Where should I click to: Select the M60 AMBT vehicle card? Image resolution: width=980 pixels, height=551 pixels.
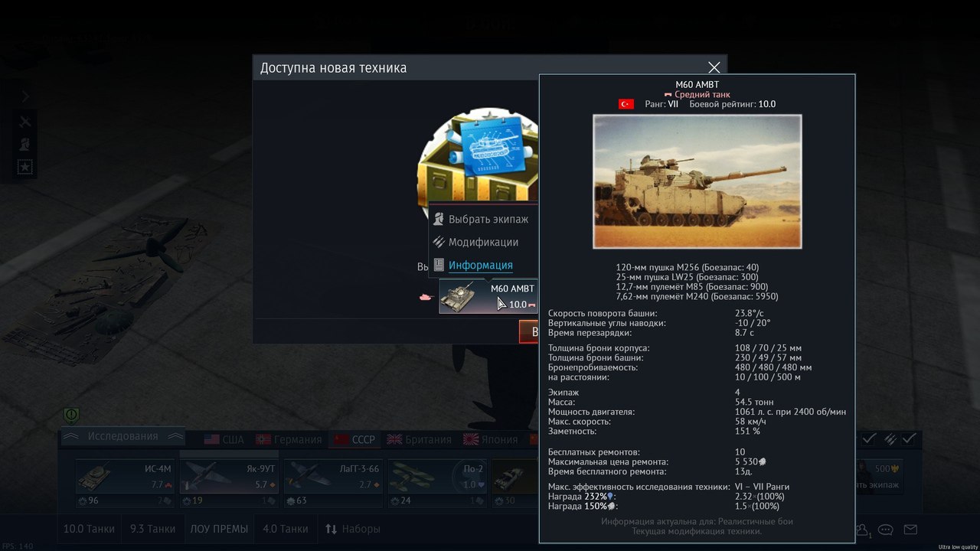[488, 296]
